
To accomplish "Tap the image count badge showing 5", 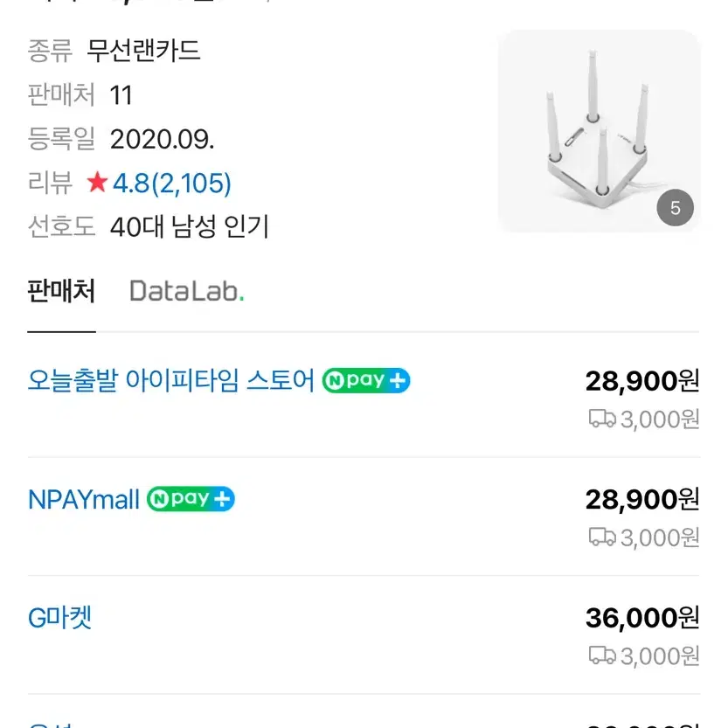I will 675,207.
